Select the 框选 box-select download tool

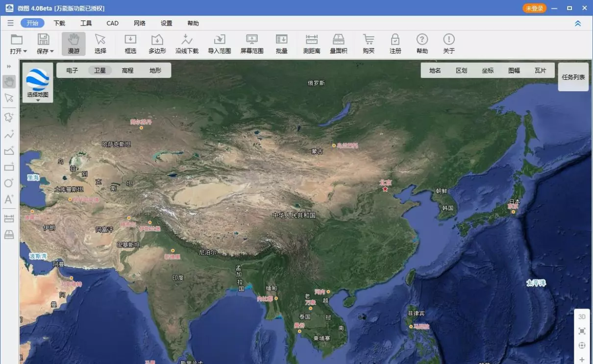coord(130,44)
